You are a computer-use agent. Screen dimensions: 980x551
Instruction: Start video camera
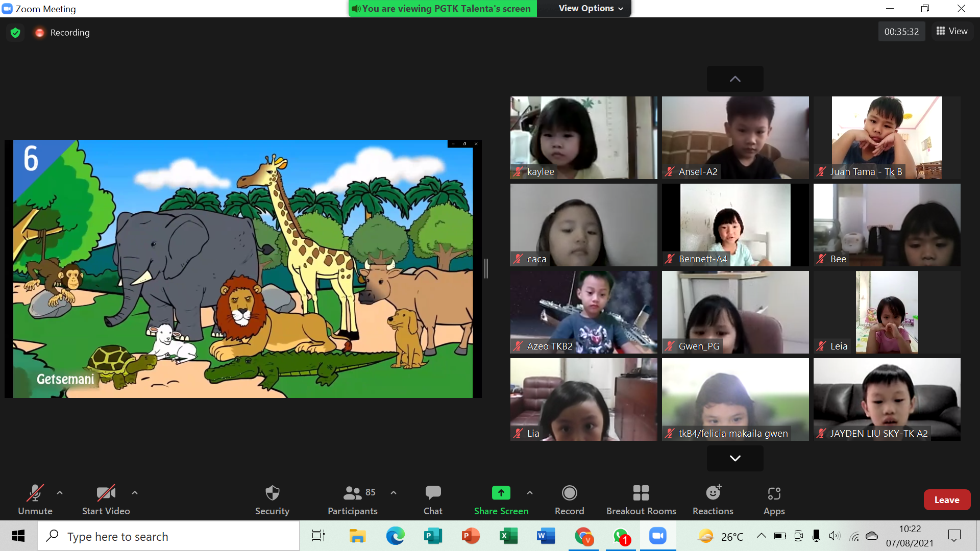(106, 499)
